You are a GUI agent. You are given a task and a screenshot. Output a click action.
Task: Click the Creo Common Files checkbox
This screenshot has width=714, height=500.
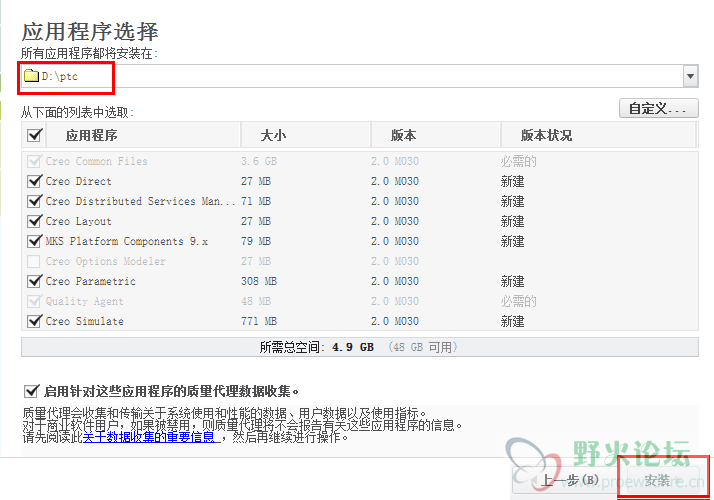click(34, 161)
